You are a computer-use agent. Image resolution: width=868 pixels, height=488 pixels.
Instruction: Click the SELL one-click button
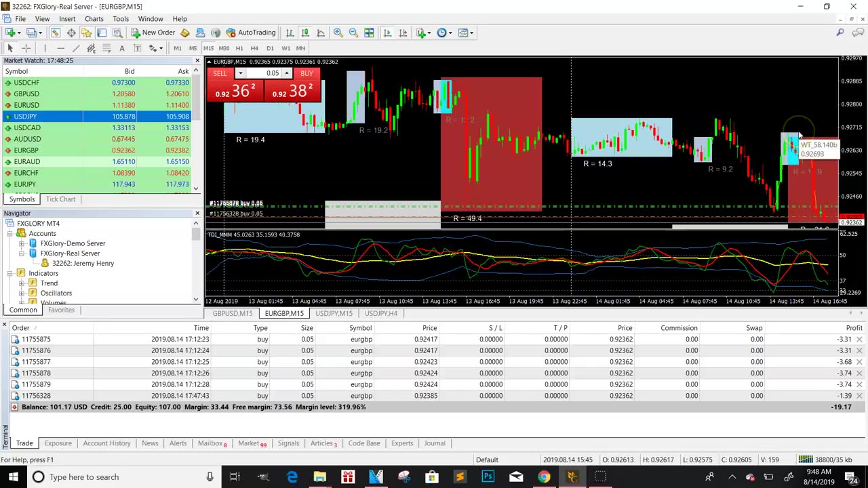[x=220, y=73]
